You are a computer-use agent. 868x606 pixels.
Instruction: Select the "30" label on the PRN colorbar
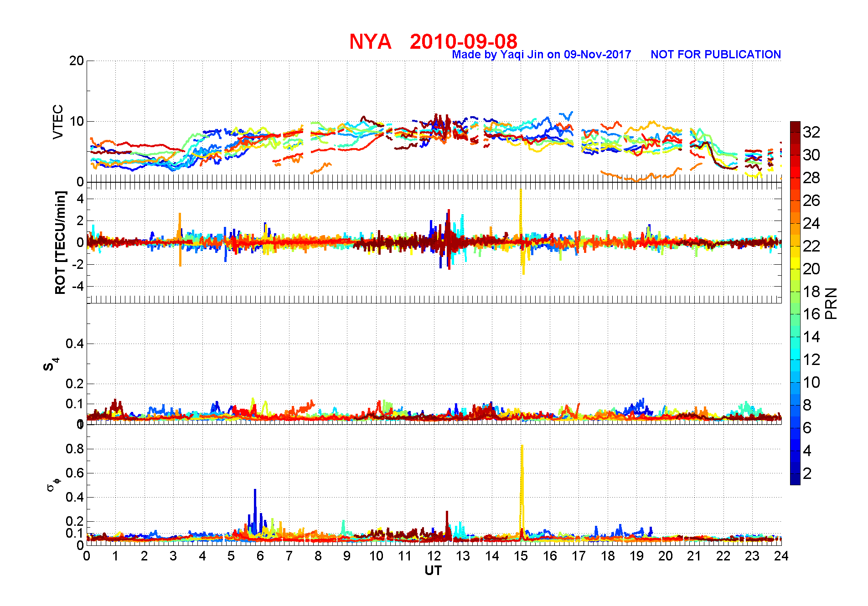point(811,155)
